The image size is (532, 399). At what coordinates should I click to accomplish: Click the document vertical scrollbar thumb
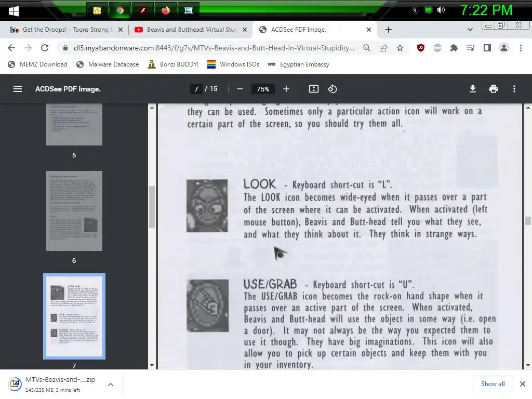528,220
